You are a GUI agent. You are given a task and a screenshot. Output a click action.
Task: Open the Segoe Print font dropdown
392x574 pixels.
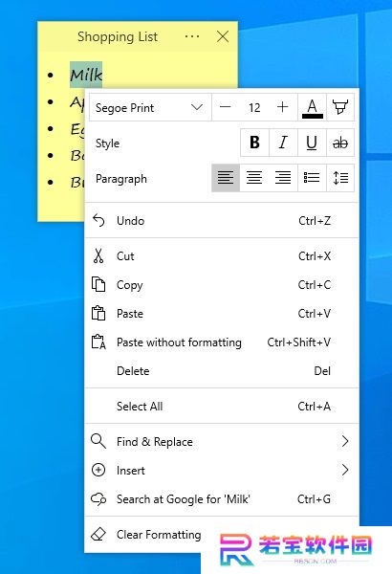150,107
